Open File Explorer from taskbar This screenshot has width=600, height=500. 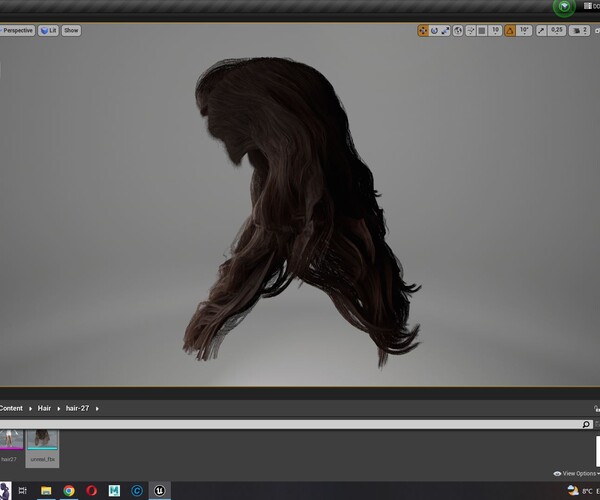(x=46, y=490)
